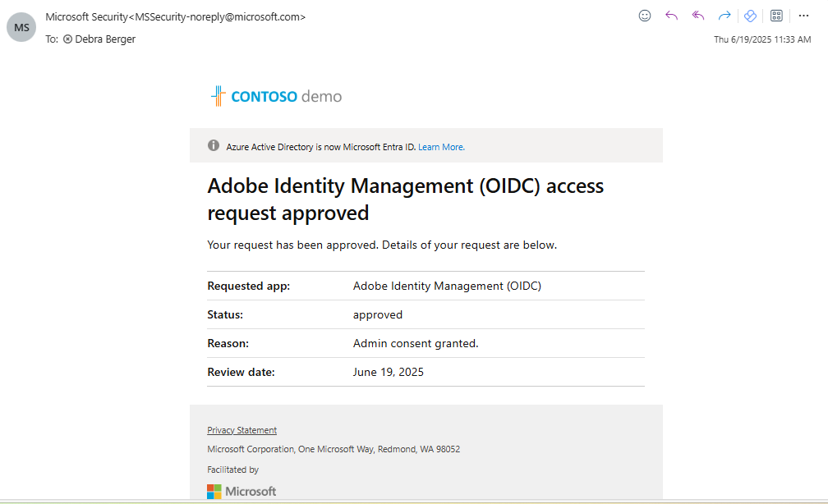
Task: Click the 'Status:' label
Action: [x=225, y=314]
